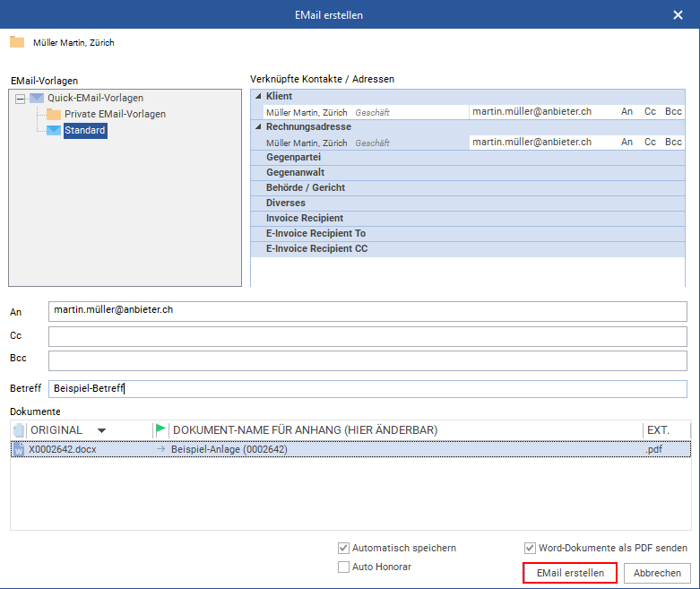Collapse the Quick-EMail-Vorlagen tree node

(x=20, y=99)
